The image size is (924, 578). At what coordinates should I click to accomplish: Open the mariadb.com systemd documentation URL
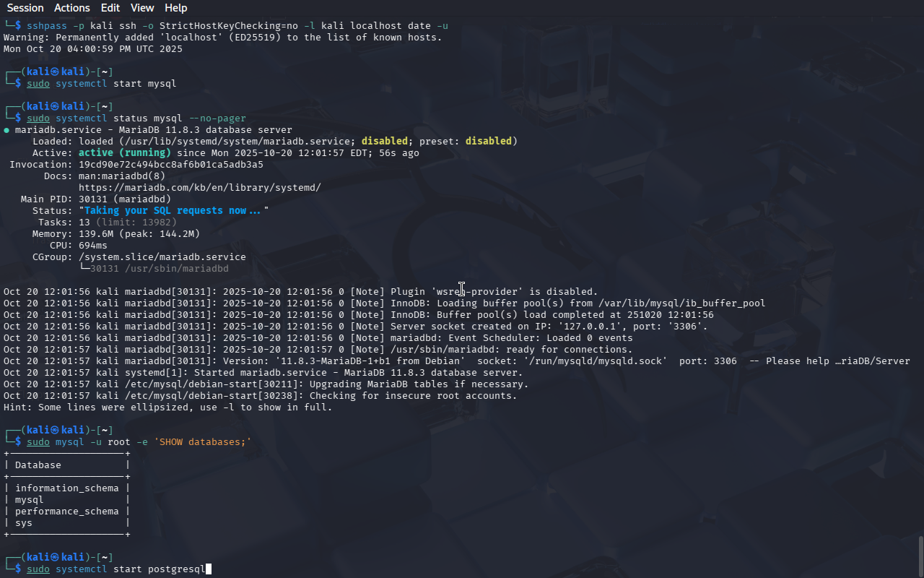tap(199, 188)
